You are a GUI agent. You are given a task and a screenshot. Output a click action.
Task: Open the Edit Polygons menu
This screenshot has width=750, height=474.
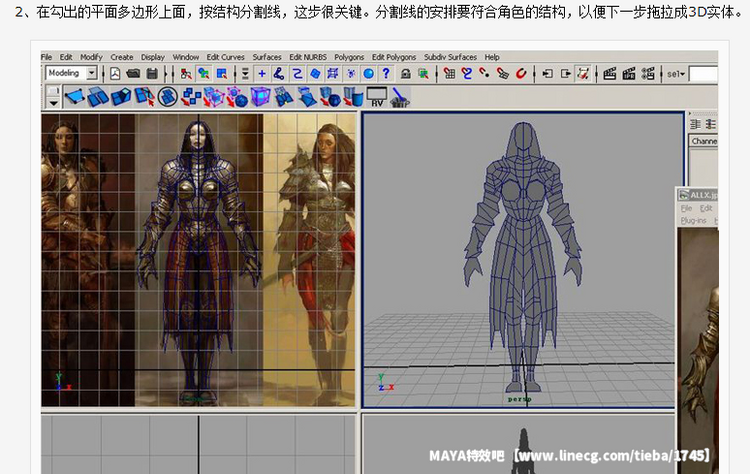pyautogui.click(x=394, y=57)
